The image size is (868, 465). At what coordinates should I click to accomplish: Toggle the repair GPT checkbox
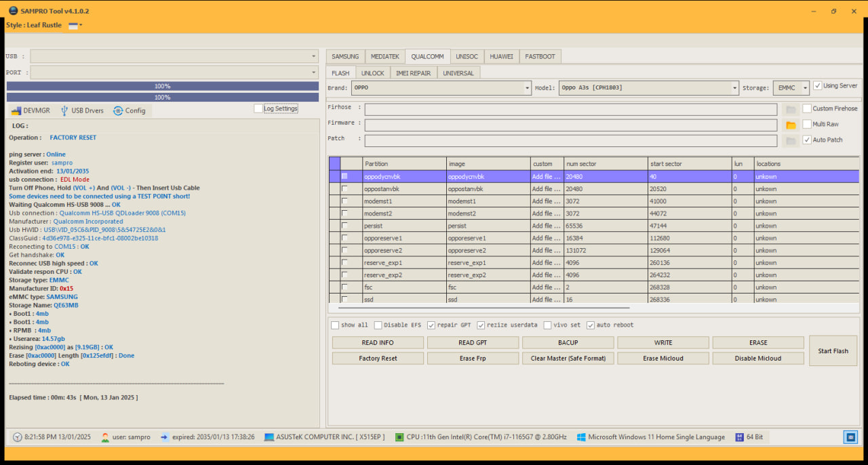431,325
